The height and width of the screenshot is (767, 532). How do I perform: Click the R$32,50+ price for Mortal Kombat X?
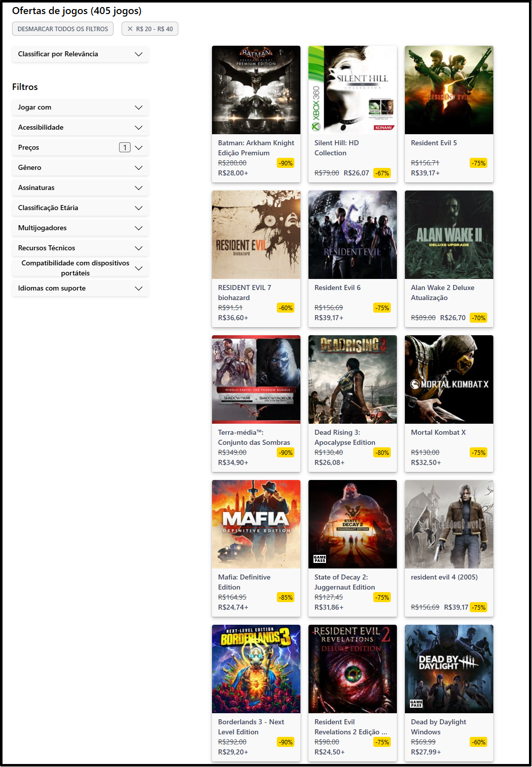[x=426, y=463]
